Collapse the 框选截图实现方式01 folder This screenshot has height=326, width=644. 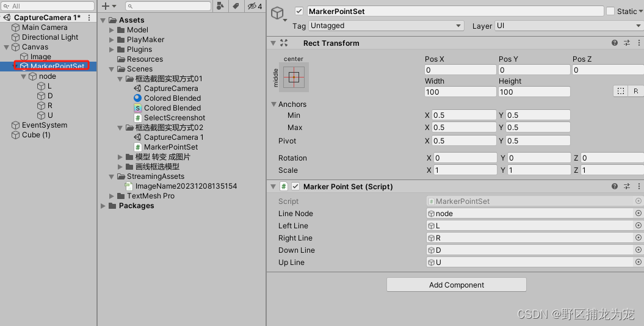[x=120, y=79]
